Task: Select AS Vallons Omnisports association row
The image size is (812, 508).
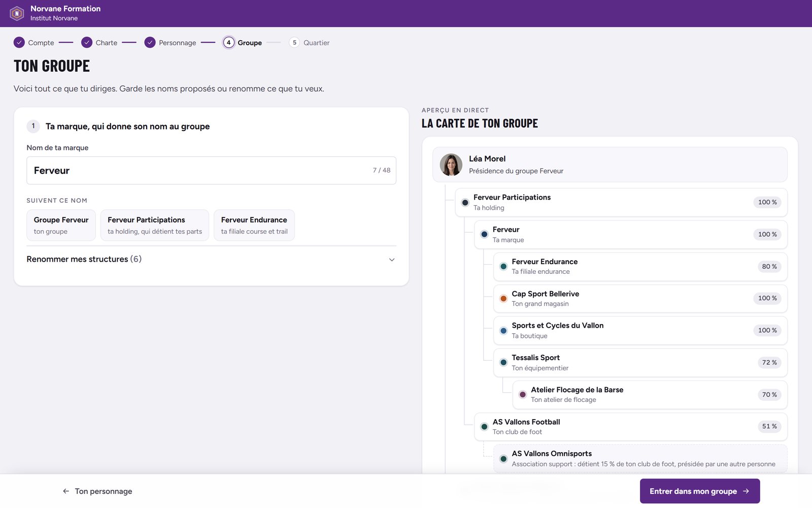Action: 640,459
